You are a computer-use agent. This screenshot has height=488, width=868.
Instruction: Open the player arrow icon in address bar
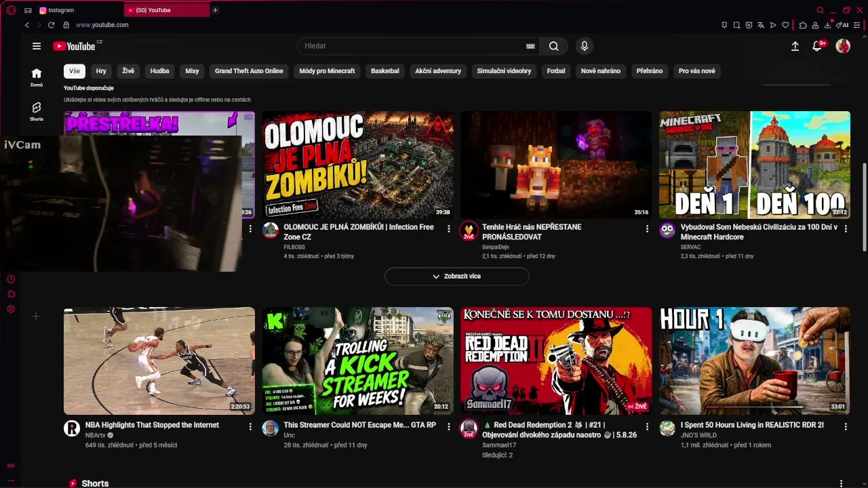tap(773, 25)
